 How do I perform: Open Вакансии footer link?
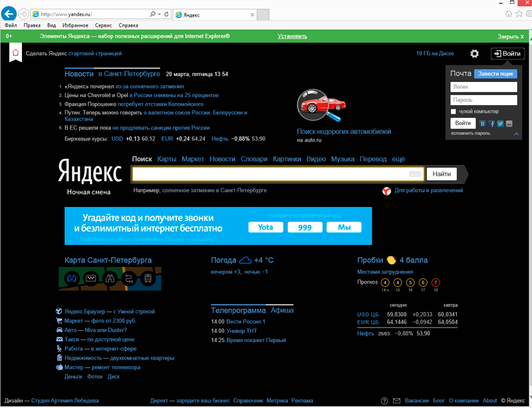(417, 401)
